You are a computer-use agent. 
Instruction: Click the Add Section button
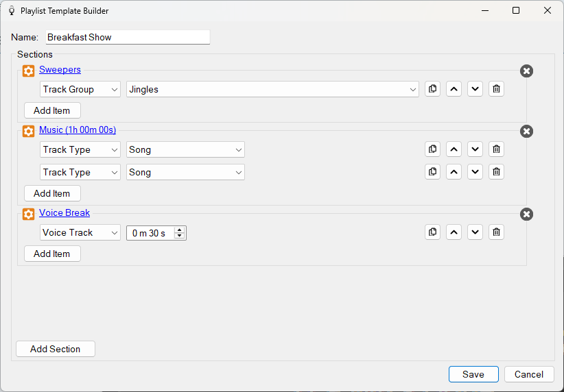click(x=56, y=349)
